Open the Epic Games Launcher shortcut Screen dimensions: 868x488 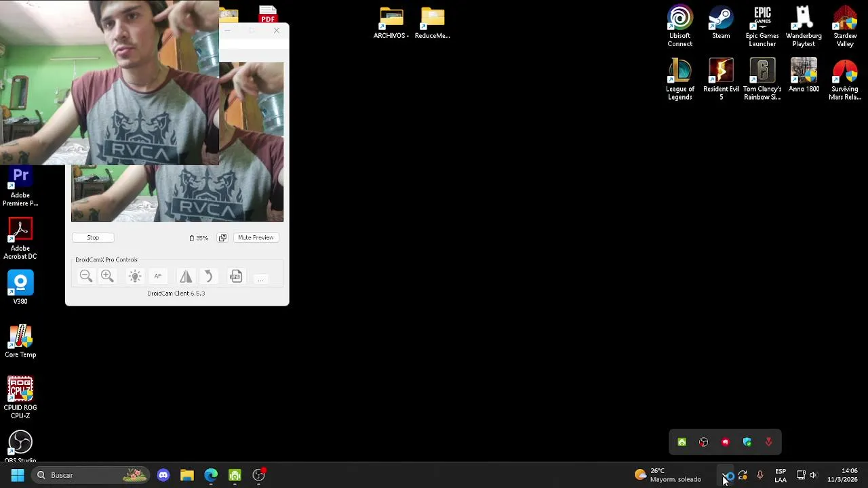762,27
